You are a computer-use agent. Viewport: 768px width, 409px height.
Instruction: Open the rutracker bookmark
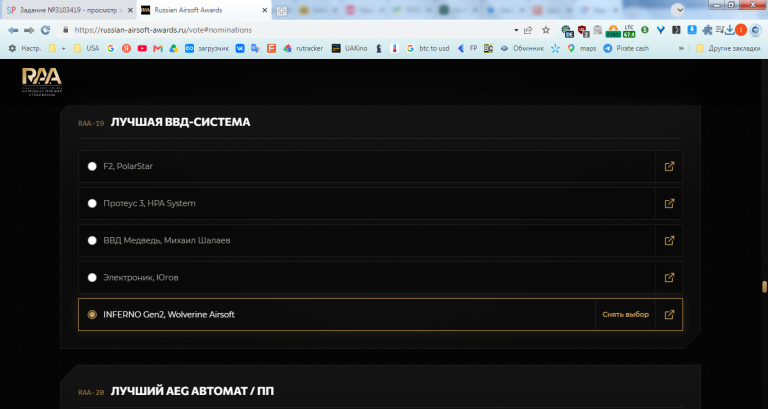(303, 48)
